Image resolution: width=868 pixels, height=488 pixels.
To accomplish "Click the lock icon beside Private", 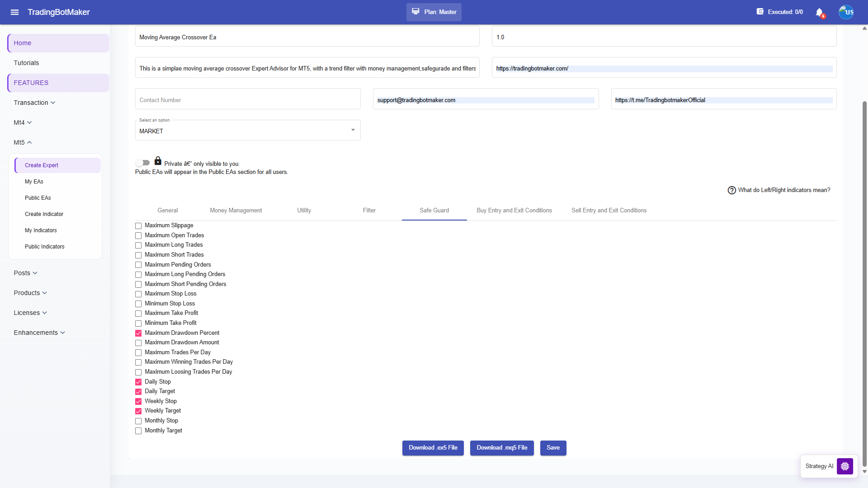I will 158,161.
